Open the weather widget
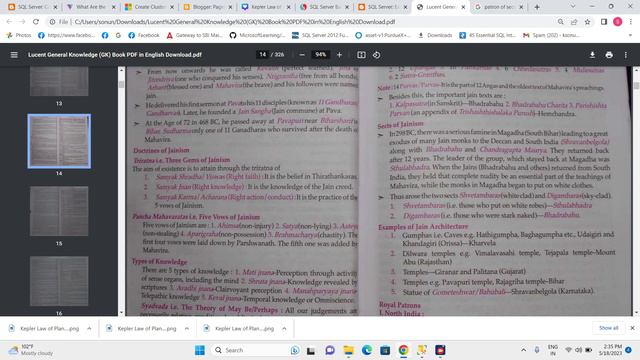Image resolution: width=640 pixels, height=360 pixels. pos(31,350)
